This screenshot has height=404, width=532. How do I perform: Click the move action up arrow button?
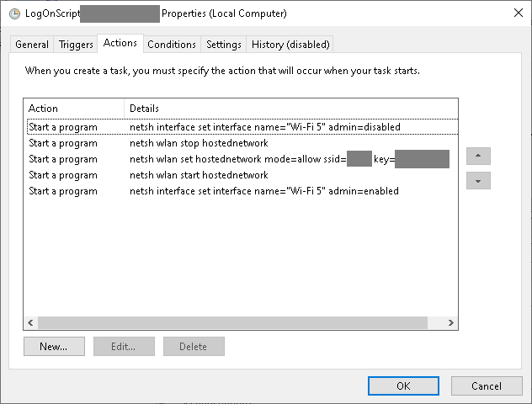coord(478,157)
